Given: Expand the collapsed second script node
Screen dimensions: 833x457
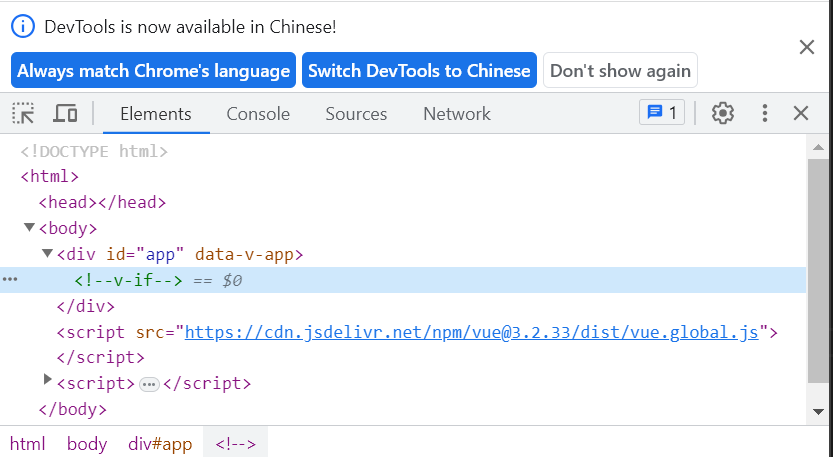Looking at the screenshot, I should click(x=48, y=379).
